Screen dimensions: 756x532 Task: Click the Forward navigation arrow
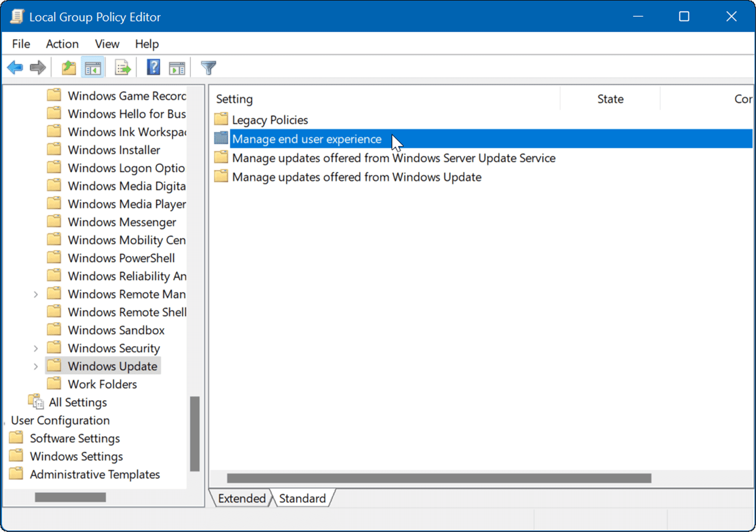point(38,67)
